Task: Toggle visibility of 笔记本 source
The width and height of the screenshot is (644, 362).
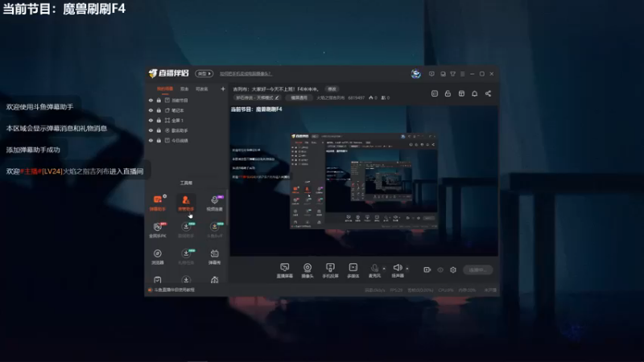Action: coord(151,110)
